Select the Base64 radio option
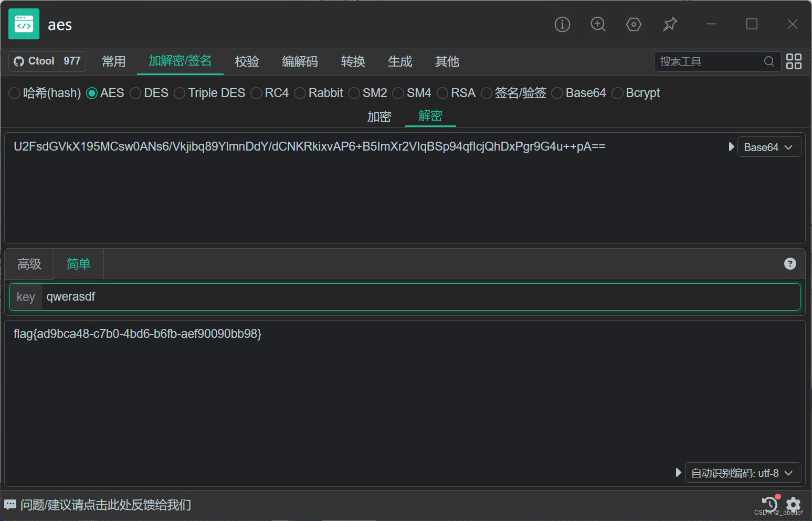The width and height of the screenshot is (812, 521). 557,93
